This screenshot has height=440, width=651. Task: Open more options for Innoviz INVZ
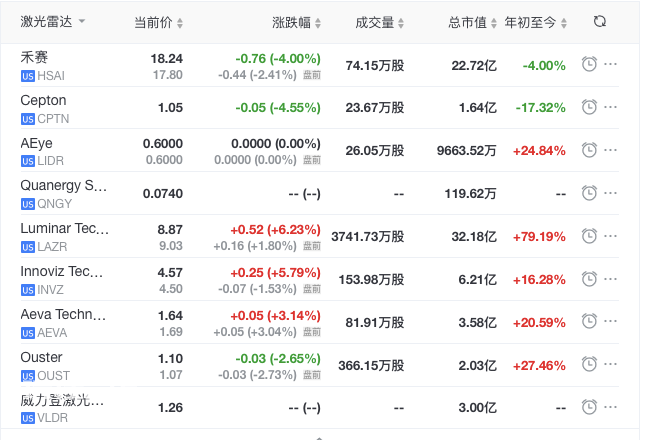click(x=610, y=279)
